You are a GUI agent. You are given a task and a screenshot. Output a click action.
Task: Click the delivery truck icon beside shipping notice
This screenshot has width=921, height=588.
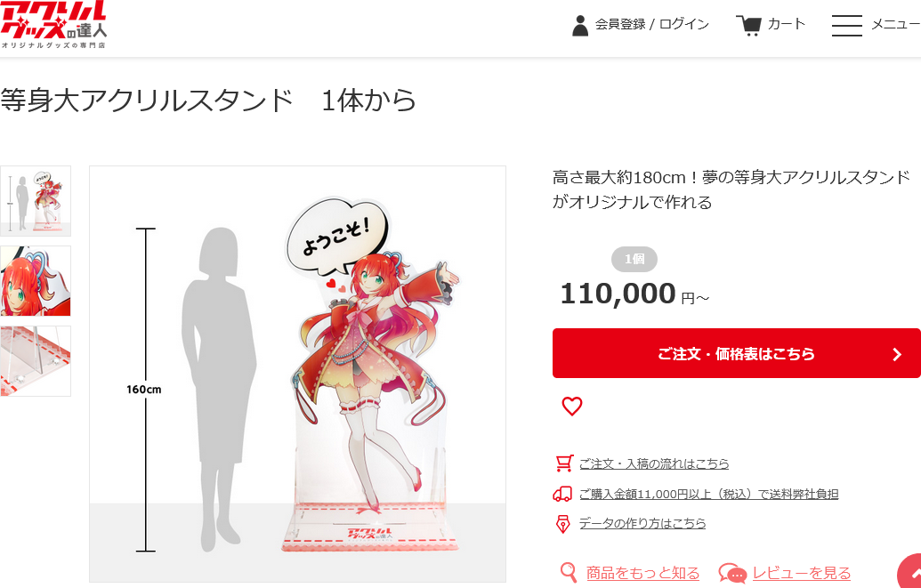[562, 494]
